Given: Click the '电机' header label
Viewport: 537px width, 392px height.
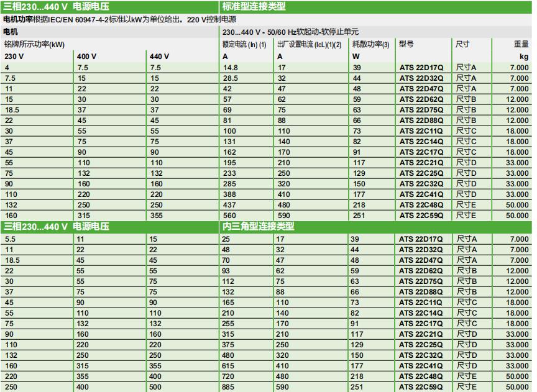Looking at the screenshot, I should pos(11,32).
